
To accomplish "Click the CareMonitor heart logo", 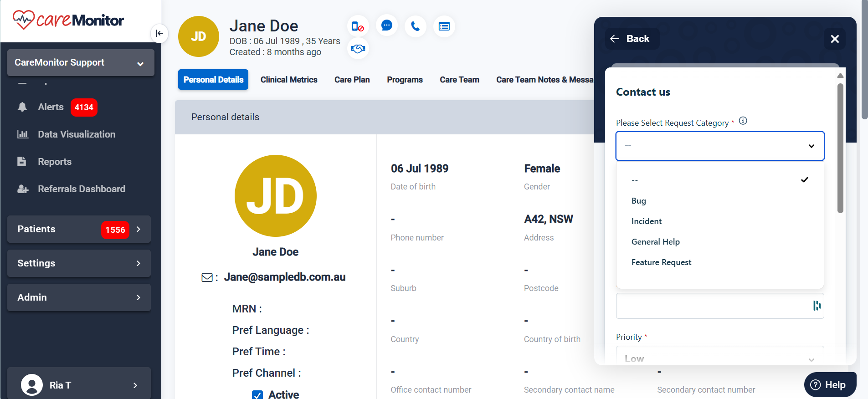I will [x=23, y=20].
